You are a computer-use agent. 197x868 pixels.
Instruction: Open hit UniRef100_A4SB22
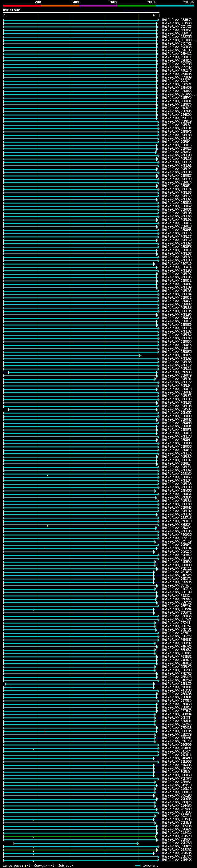176,108
